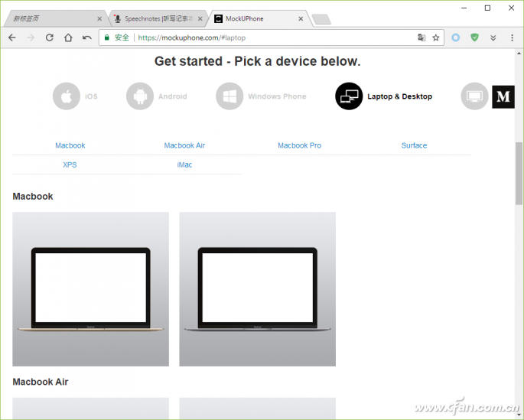Open the green shield extension

(474, 37)
